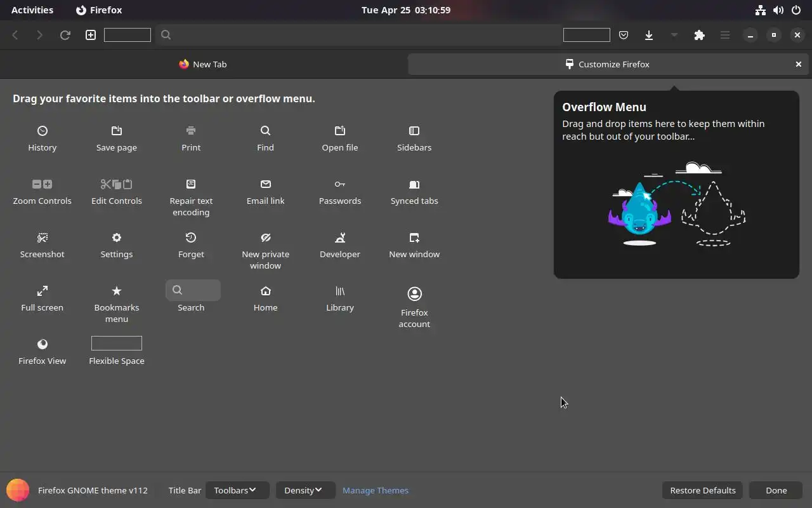
Task: Toggle the Title Bar option
Action: point(185,490)
